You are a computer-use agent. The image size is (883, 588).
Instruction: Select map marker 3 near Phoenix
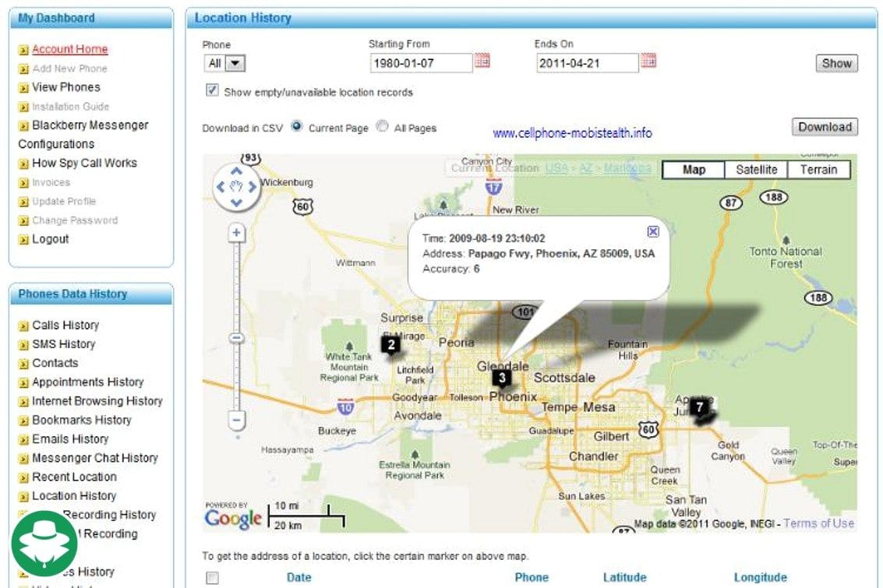502,379
